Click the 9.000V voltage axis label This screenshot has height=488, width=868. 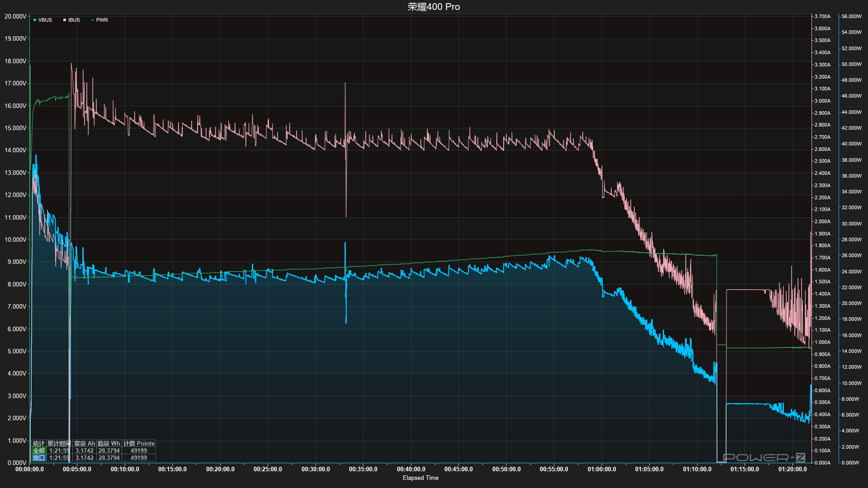click(x=17, y=262)
